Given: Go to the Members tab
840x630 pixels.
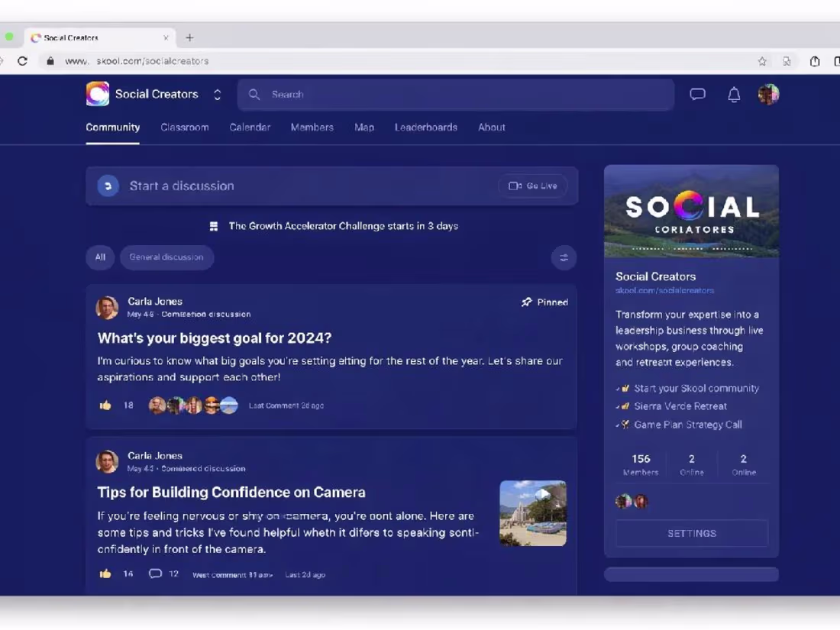Looking at the screenshot, I should coord(312,128).
